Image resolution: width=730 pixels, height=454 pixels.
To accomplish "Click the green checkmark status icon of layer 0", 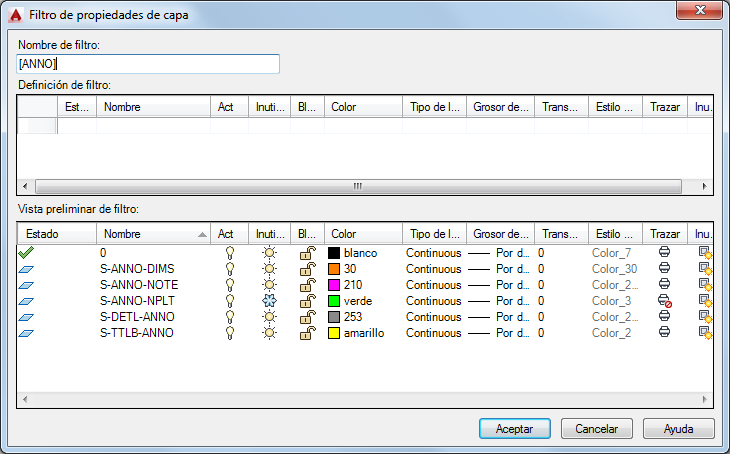I will (x=26, y=252).
